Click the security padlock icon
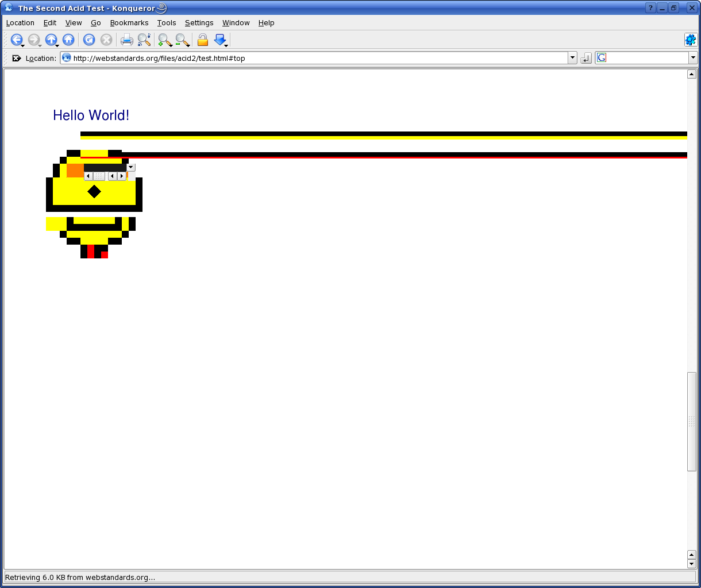Screen dimensions: 701x588 [x=202, y=40]
